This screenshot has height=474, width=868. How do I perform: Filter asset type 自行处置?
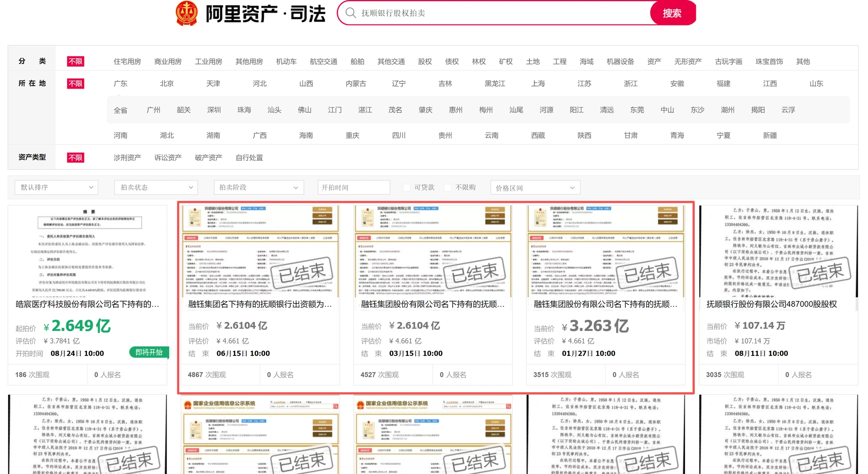click(249, 158)
